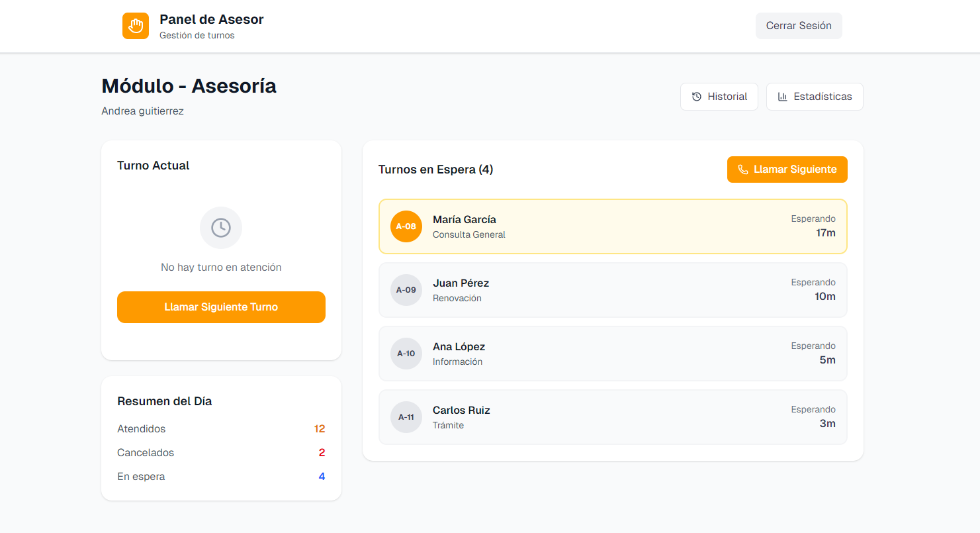Select Juan Pérez's Renovación turn row
The height and width of the screenshot is (533, 980).
pyautogui.click(x=613, y=290)
